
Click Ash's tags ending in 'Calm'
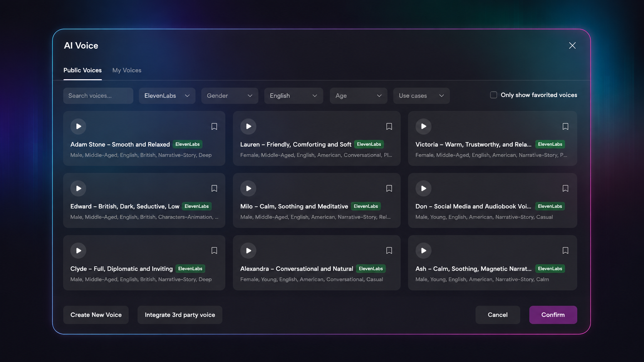tap(482, 280)
